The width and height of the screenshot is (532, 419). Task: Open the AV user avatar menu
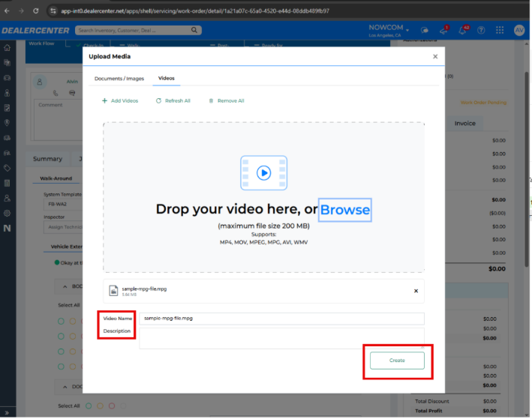click(x=519, y=31)
